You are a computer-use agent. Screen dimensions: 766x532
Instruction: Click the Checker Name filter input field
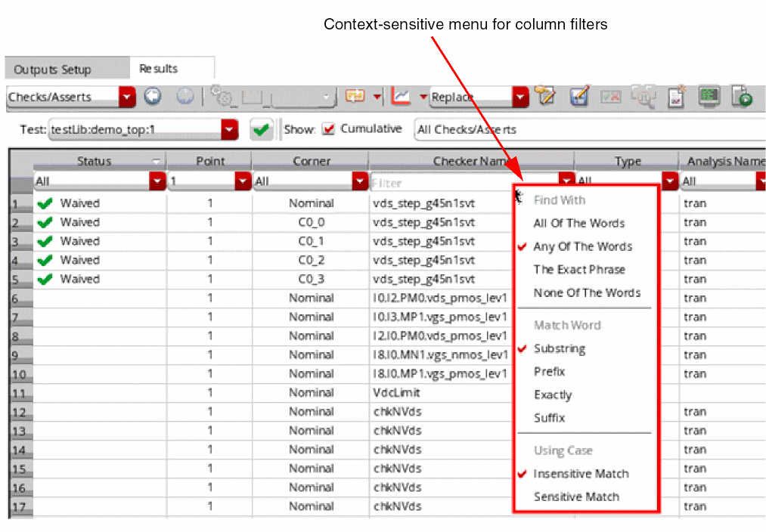coord(463,182)
